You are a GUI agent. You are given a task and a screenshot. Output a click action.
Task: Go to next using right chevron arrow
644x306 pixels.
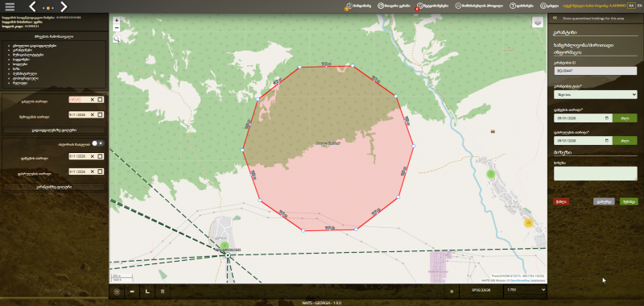point(64,6)
